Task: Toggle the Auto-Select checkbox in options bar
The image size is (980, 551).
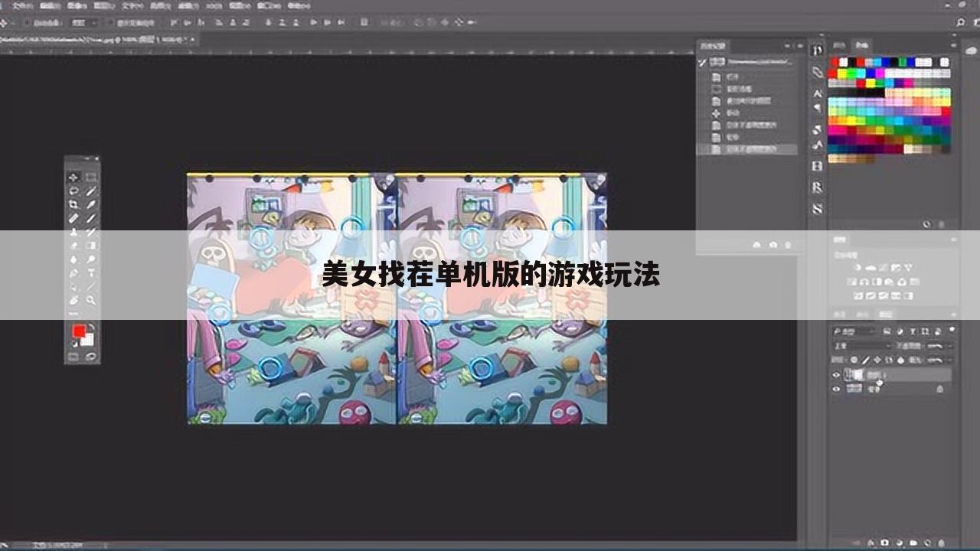Action: pyautogui.click(x=27, y=22)
